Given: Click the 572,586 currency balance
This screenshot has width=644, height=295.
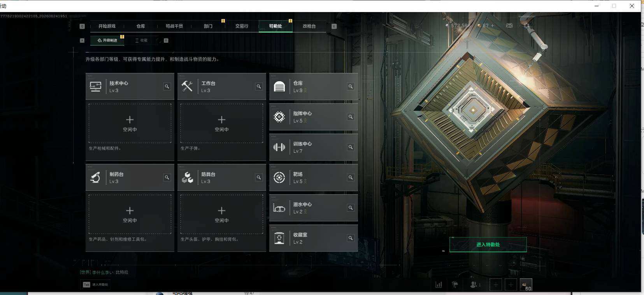Looking at the screenshot, I should point(458,26).
